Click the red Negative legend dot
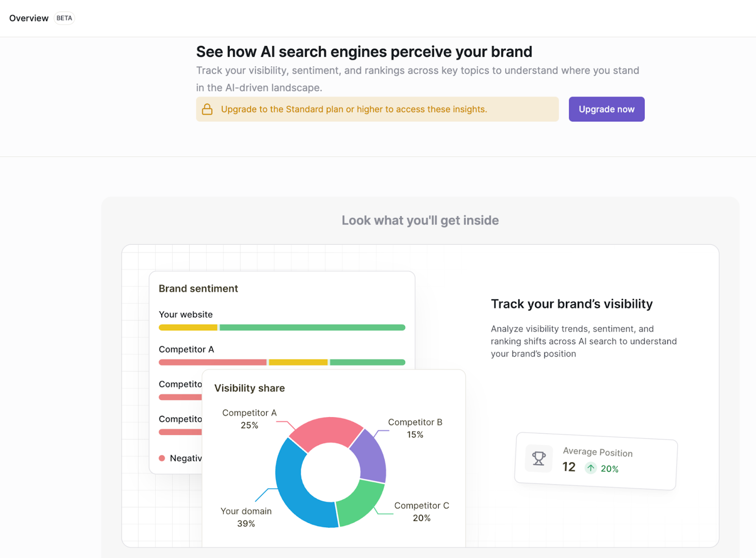Viewport: 756px width, 558px height. coord(162,458)
